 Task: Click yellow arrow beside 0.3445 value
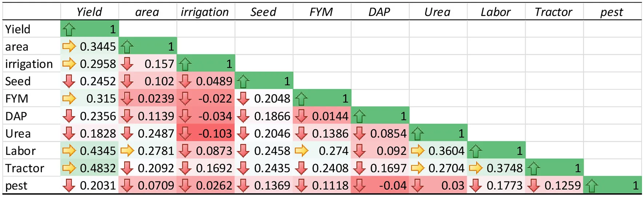point(69,46)
